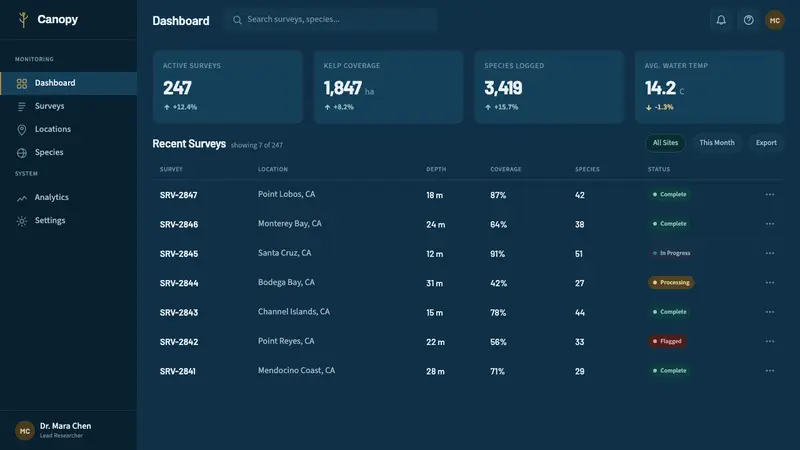800x450 pixels.
Task: Click survey ID SRV-2841
Action: coord(178,371)
